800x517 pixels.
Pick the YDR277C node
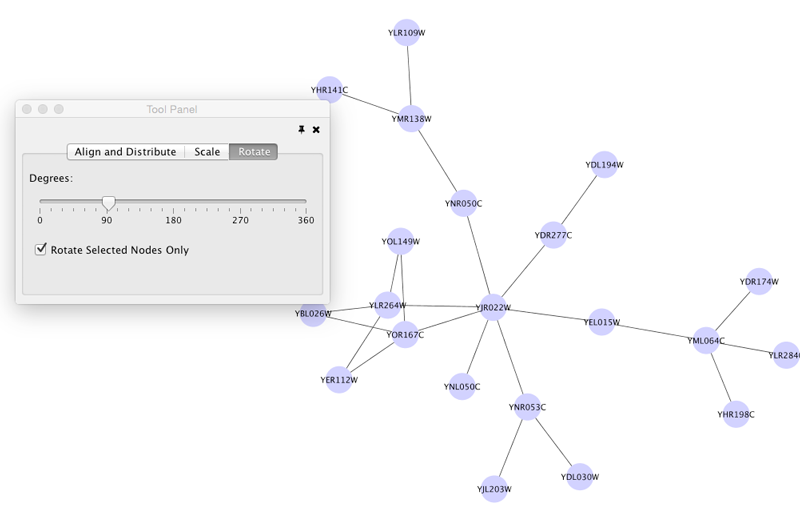coord(553,235)
